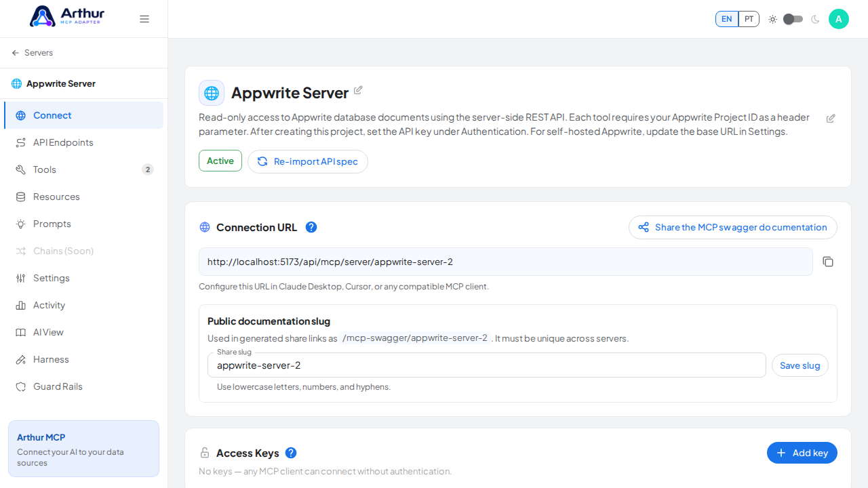Open Resources in sidebar
Viewport: 868px width, 488px height.
pyautogui.click(x=84, y=197)
